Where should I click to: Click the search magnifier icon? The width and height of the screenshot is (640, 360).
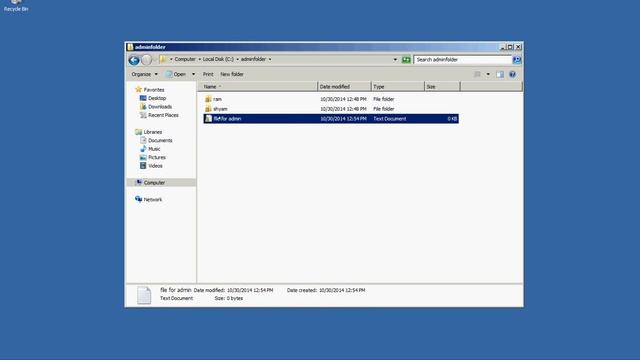coord(517,60)
